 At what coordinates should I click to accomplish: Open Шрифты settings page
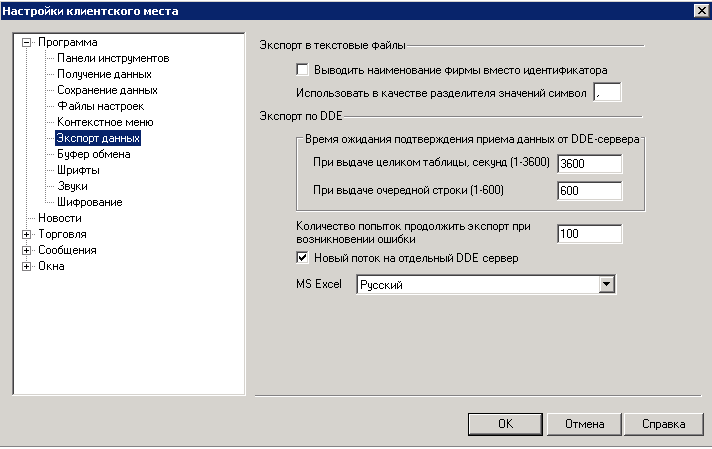[78, 170]
